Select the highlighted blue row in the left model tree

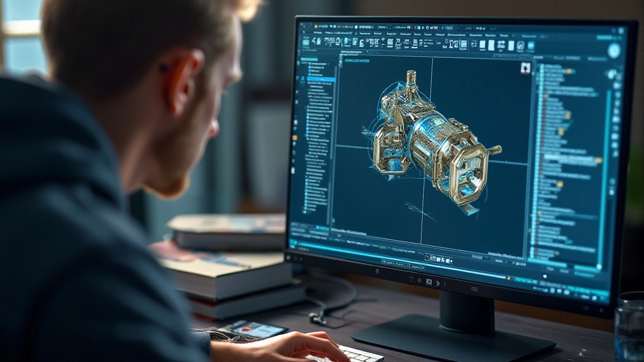(x=320, y=79)
